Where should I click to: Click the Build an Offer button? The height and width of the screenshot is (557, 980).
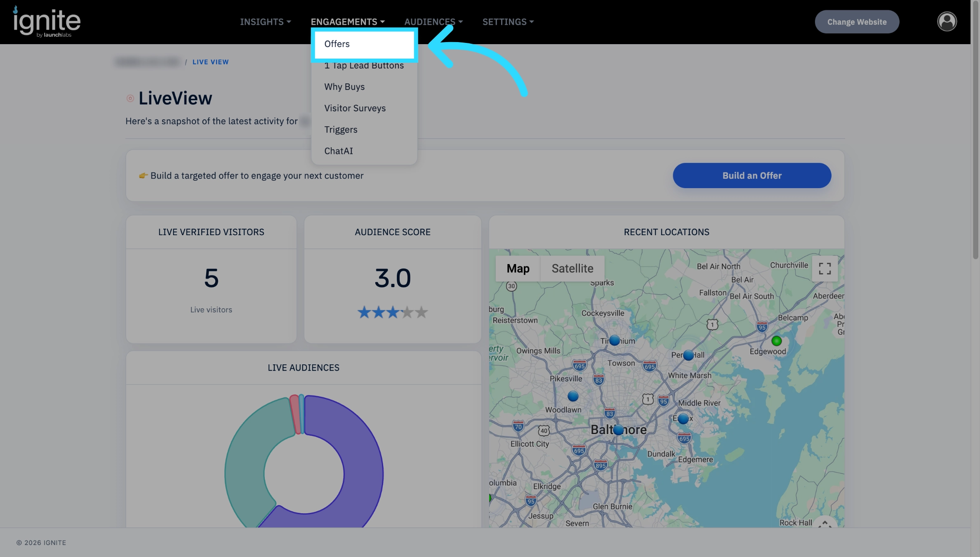click(x=752, y=176)
